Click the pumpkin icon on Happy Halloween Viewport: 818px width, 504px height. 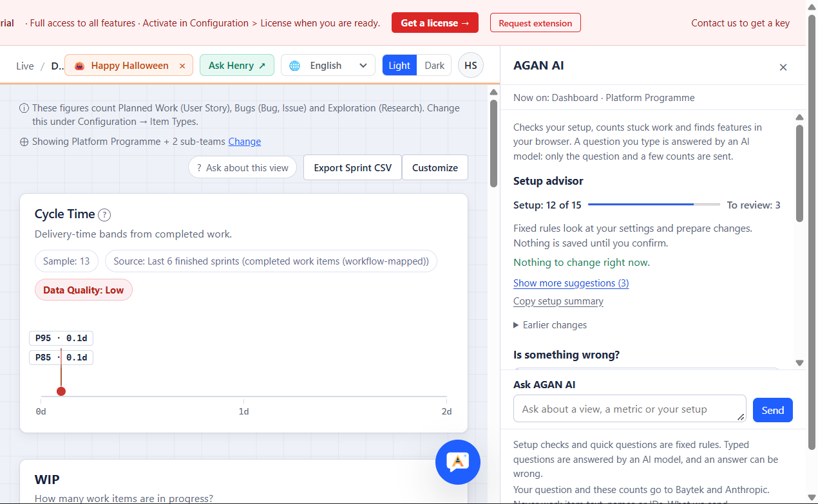click(x=80, y=66)
